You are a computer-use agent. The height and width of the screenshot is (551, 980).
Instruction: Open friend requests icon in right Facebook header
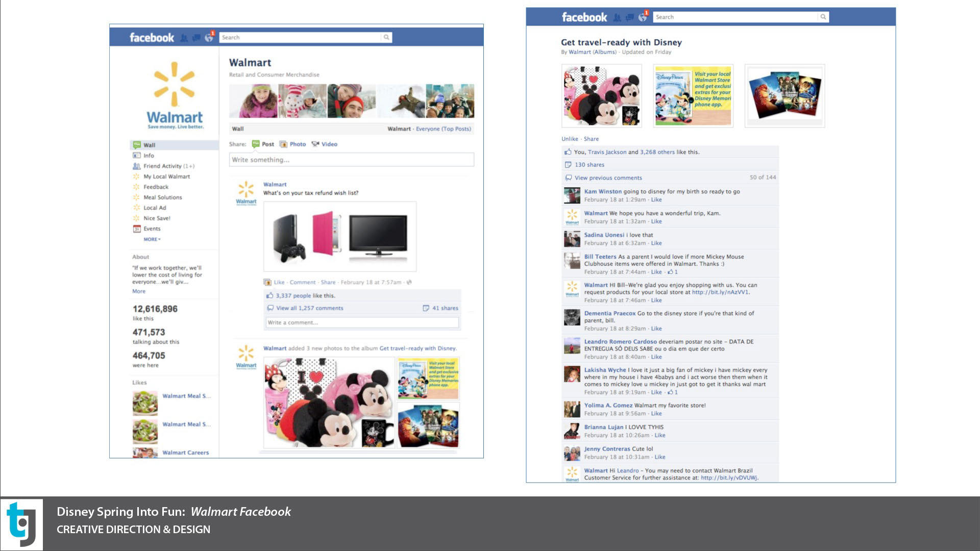pos(617,17)
